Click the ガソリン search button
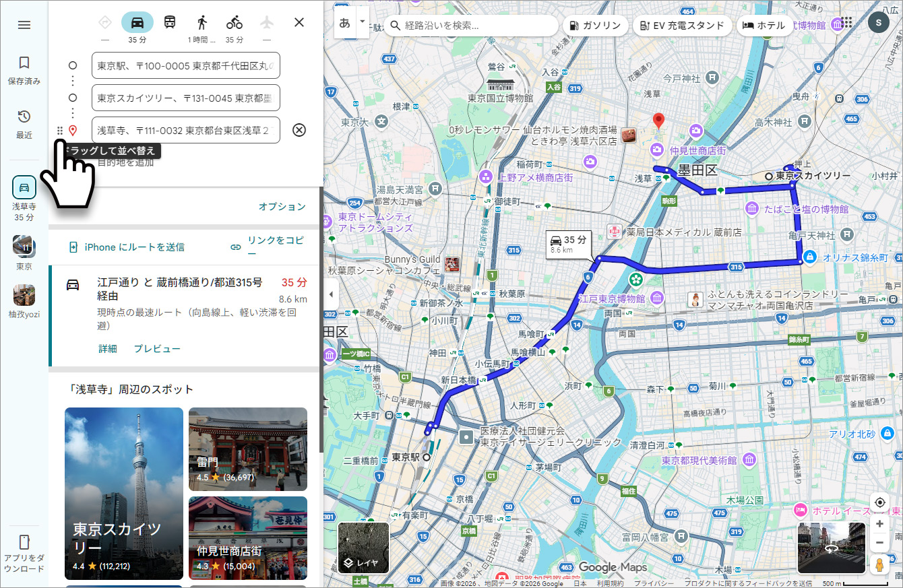Screen dimensions: 903x588 (x=595, y=25)
